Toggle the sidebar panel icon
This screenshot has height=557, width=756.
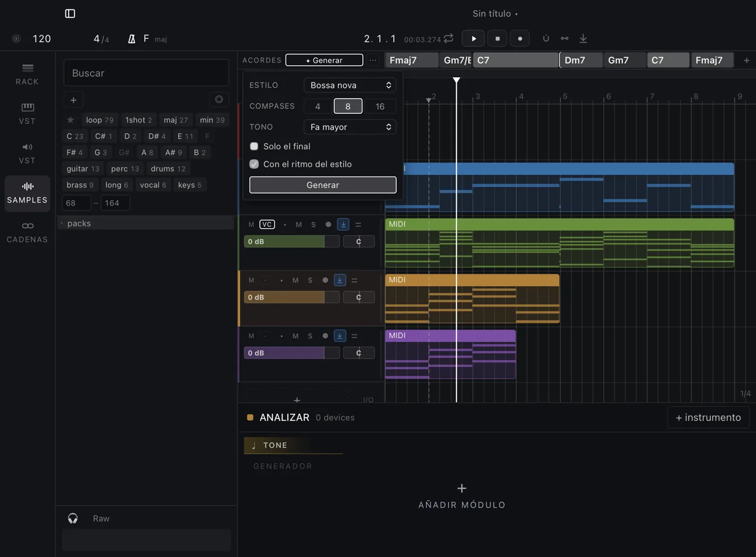[x=70, y=13]
